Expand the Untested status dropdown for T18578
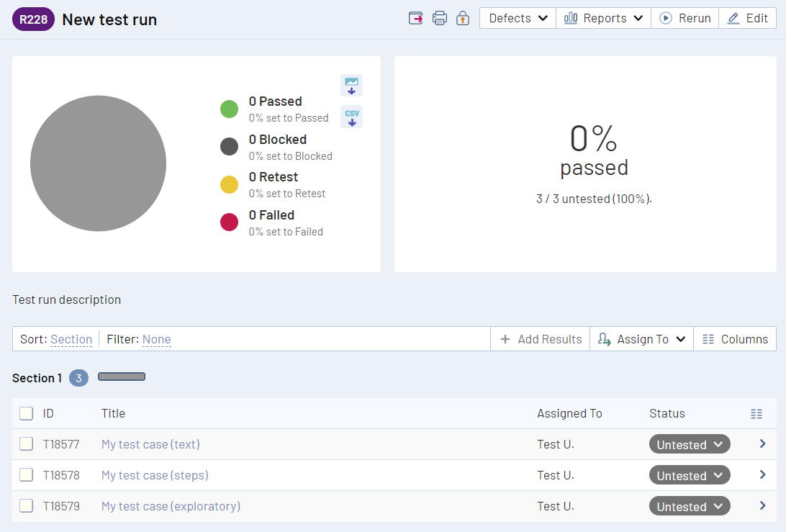Screen dimensions: 786x532 [x=689, y=475]
